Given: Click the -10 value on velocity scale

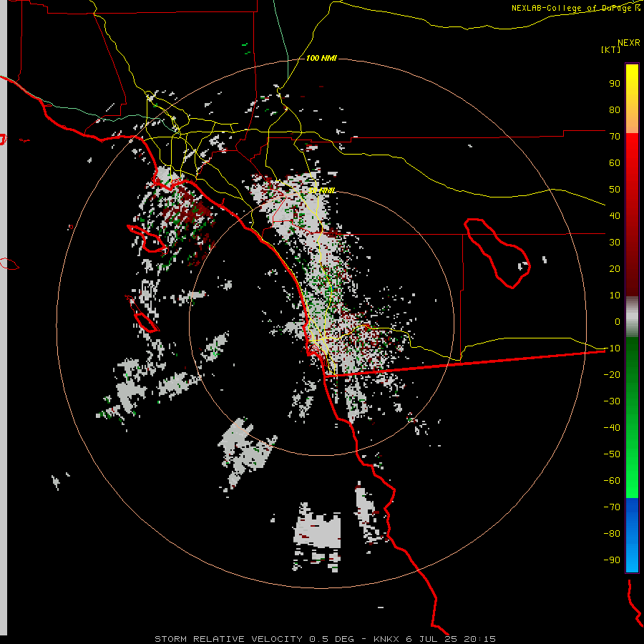Looking at the screenshot, I should 612,348.
